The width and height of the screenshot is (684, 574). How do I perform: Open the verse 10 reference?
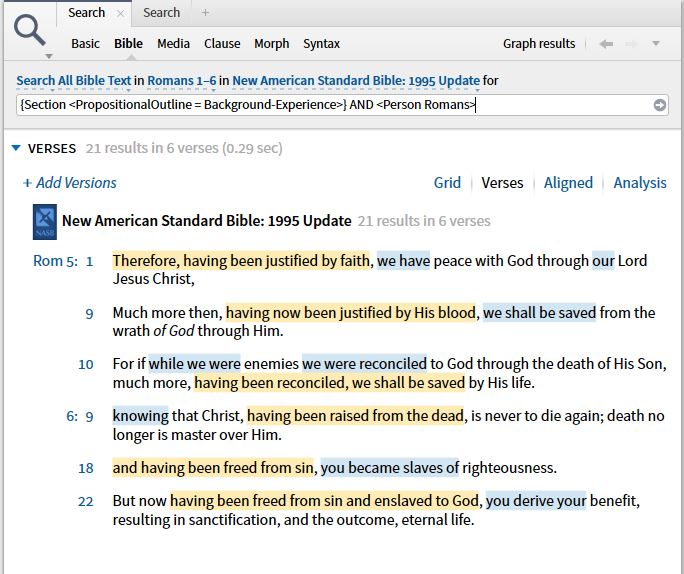point(86,364)
